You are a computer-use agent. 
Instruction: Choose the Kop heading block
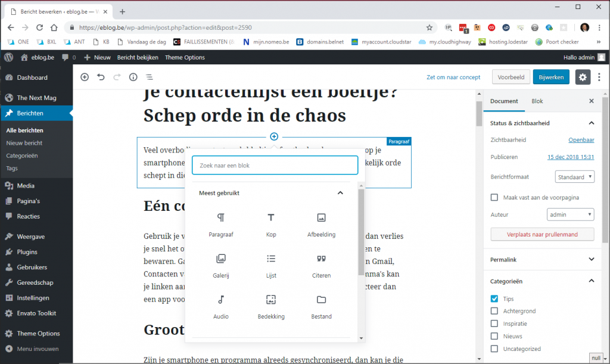click(x=271, y=225)
